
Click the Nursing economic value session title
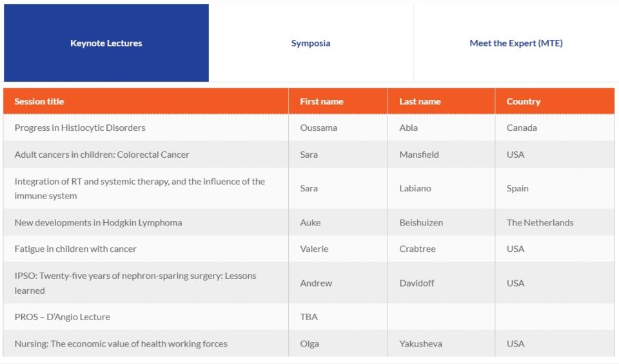coord(121,343)
